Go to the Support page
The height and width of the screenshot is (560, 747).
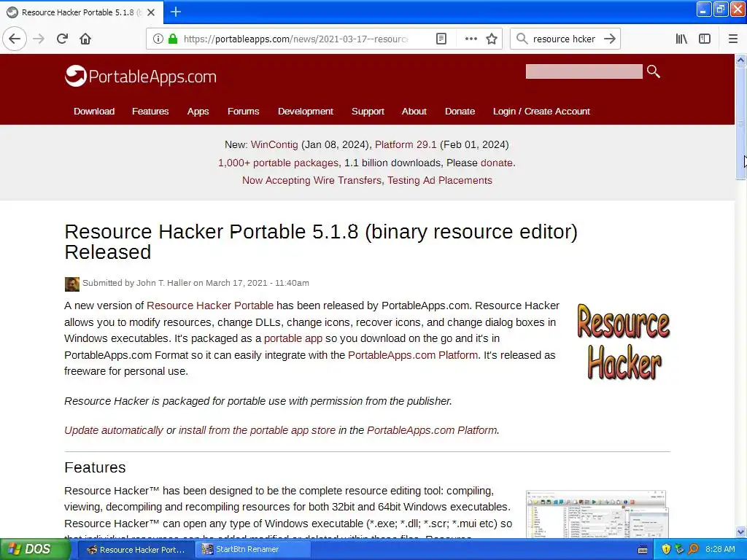tap(368, 112)
